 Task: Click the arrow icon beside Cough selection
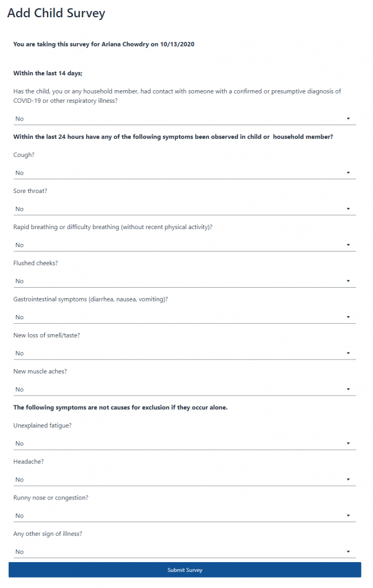click(x=348, y=173)
